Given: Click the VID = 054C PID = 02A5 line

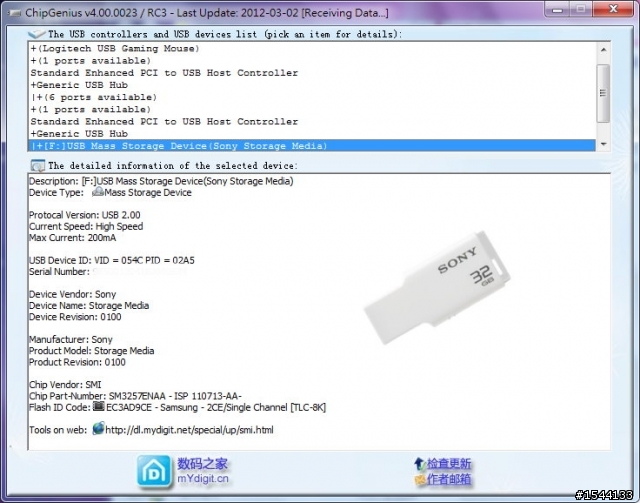Looking at the screenshot, I should click(x=112, y=260).
